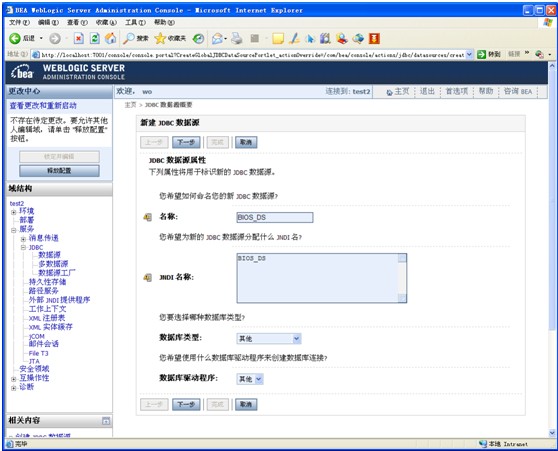
Task: Open the 咨询 BEA link
Action: (518, 91)
